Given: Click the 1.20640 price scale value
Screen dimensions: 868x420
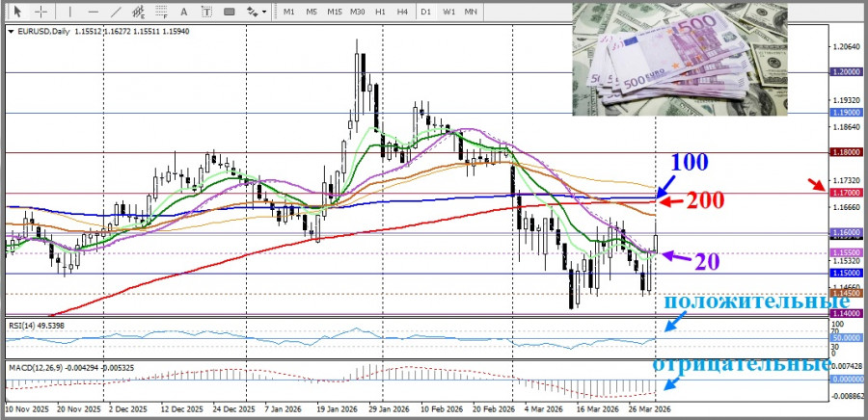Looking at the screenshot, I should [x=847, y=47].
